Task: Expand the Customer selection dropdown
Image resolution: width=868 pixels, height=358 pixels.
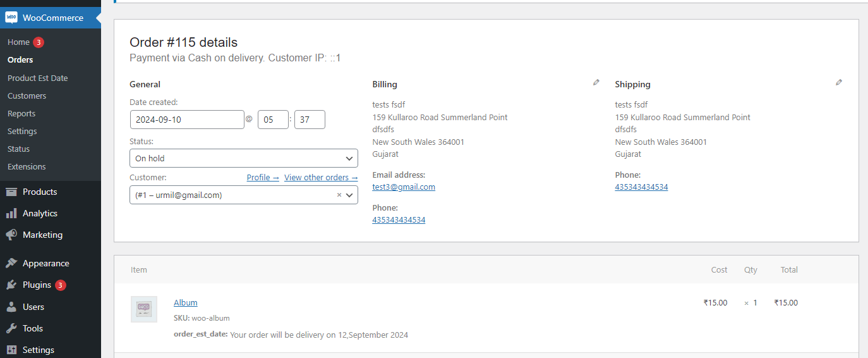Action: pos(349,195)
